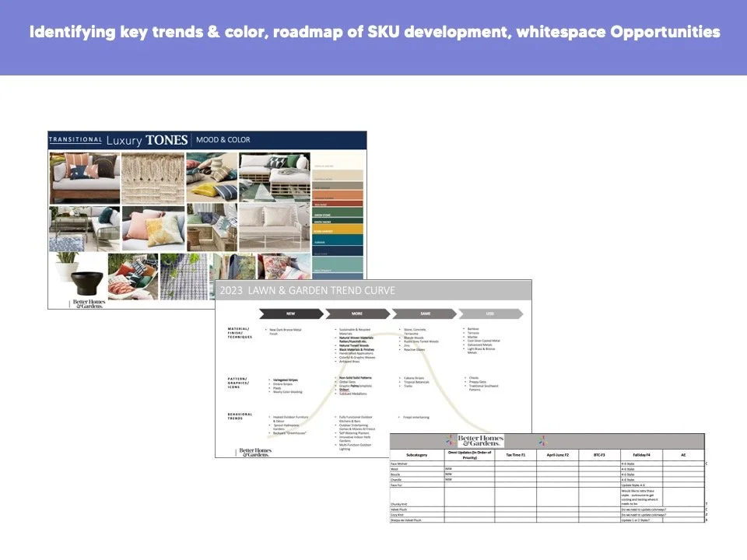This screenshot has width=747, height=560.
Task: Click the Pattern/Graphics/Icons row label
Action: pyautogui.click(x=238, y=383)
